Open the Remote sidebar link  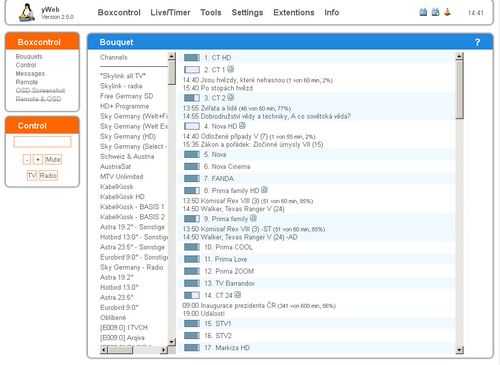click(27, 82)
